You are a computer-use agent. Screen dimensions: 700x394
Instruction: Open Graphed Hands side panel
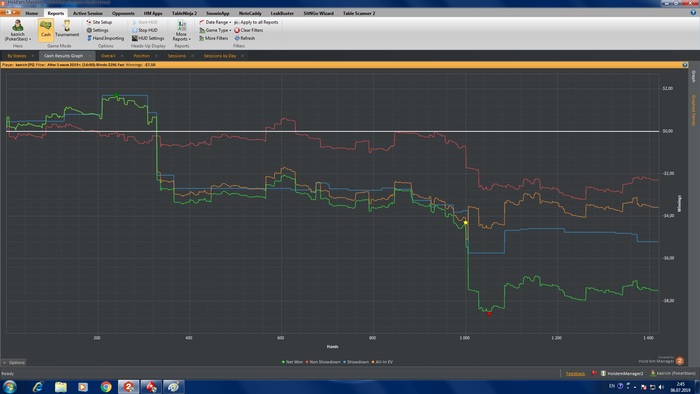coord(694,110)
